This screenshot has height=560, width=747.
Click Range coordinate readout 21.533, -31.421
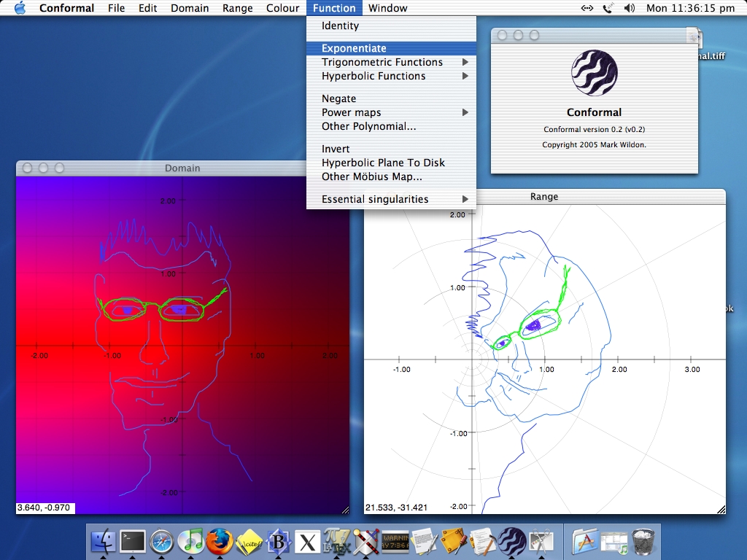[396, 507]
